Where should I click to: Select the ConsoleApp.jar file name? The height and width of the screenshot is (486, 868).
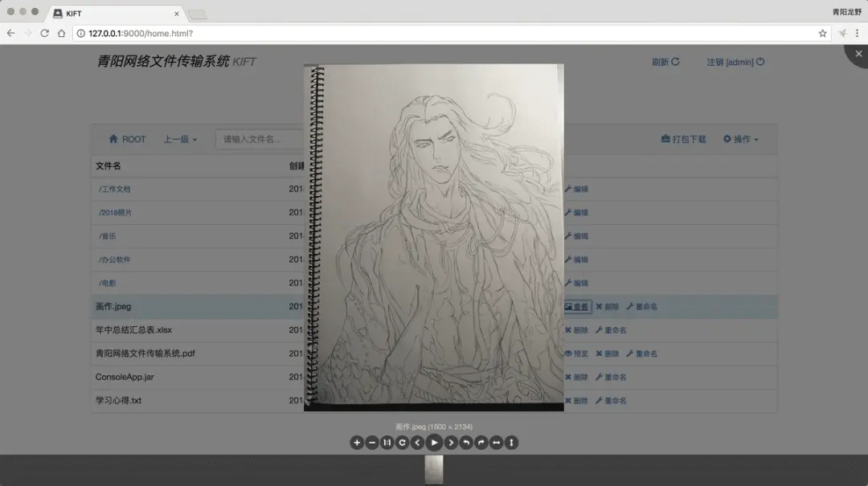click(x=125, y=377)
